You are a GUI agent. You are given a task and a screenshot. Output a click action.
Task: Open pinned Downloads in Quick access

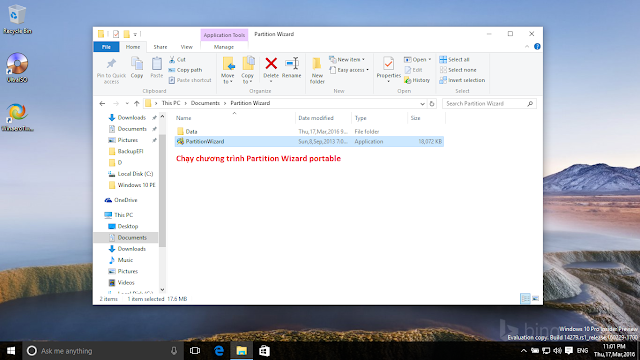tap(131, 118)
